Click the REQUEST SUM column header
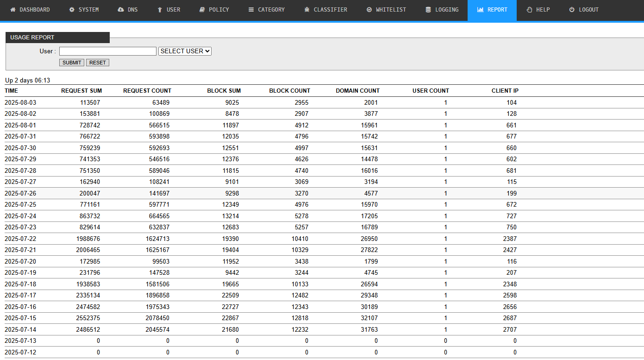The height and width of the screenshot is (360, 644). pos(81,91)
